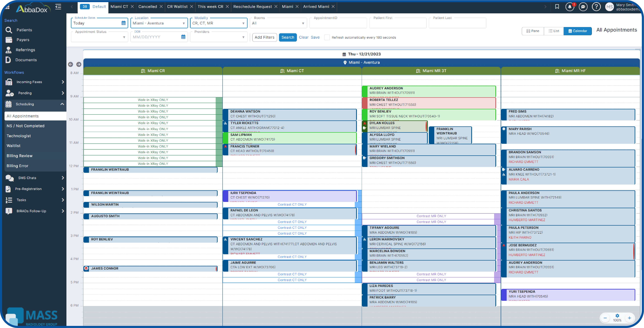Click the Search button
Viewport: 644px width, 328px height.
coord(288,37)
